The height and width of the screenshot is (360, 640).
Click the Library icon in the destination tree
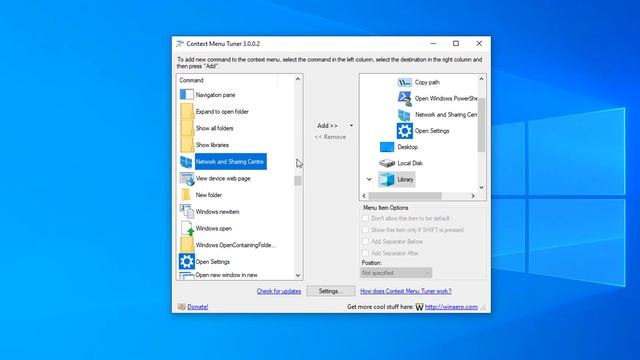click(387, 180)
